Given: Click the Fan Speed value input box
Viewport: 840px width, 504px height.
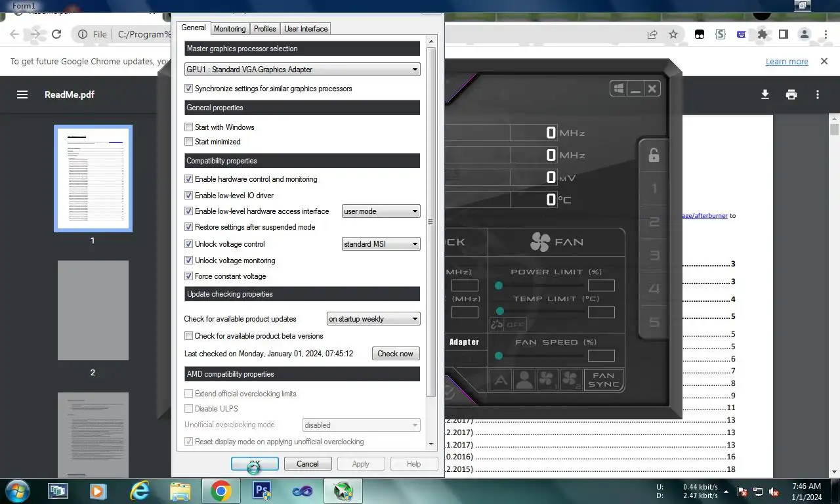Looking at the screenshot, I should tap(601, 356).
